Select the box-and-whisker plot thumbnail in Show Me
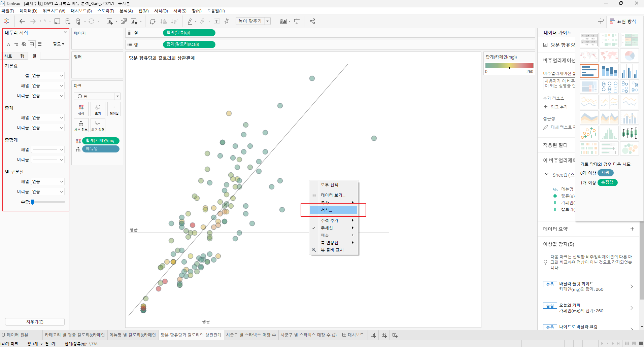 pyautogui.click(x=629, y=133)
